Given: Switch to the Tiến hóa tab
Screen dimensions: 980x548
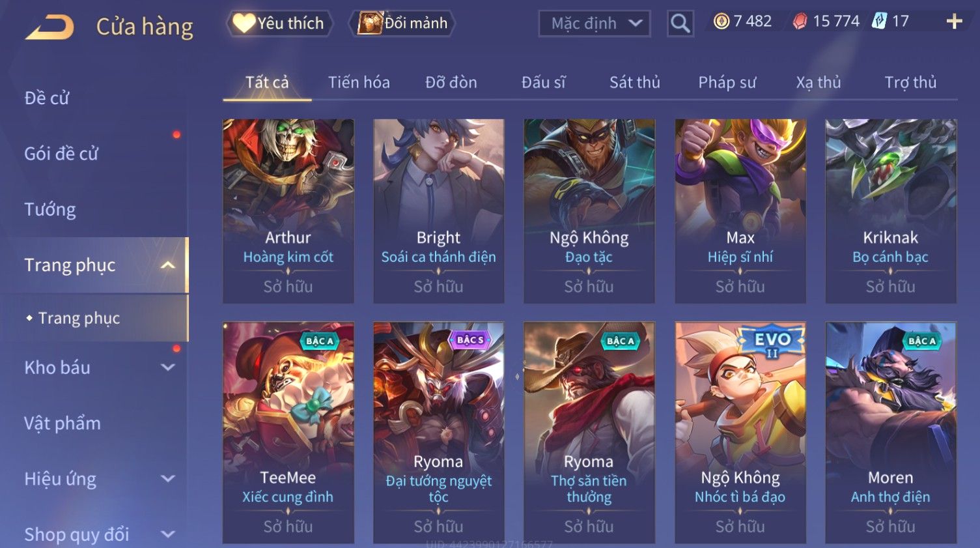Looking at the screenshot, I should click(x=359, y=83).
